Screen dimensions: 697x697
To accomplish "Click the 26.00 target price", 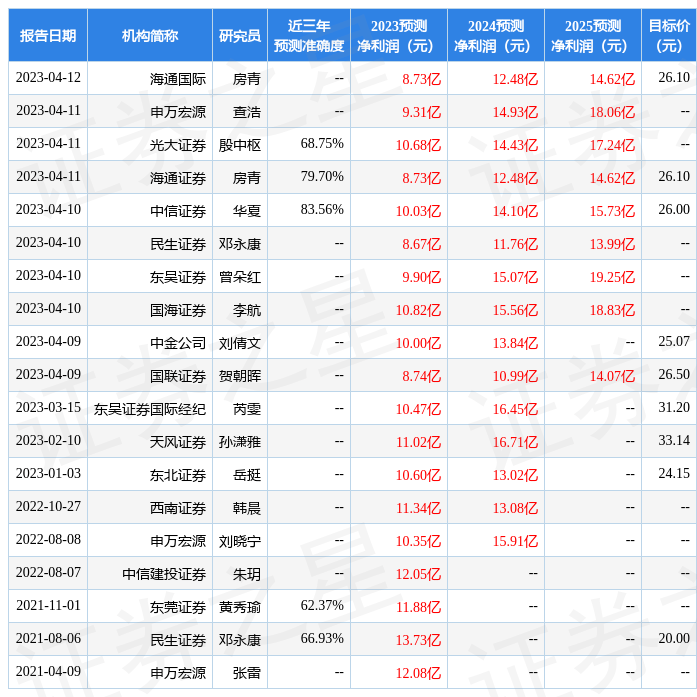I will pyautogui.click(x=674, y=209).
